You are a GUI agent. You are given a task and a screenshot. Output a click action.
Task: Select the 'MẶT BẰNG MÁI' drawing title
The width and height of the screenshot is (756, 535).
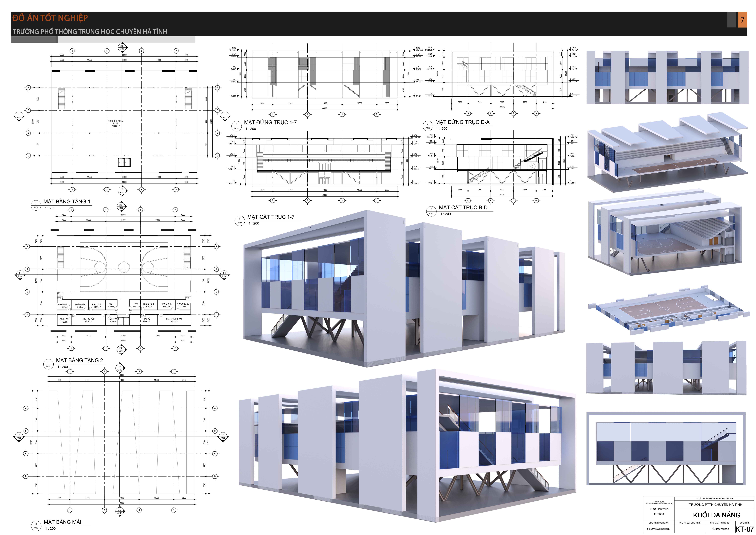pyautogui.click(x=63, y=522)
